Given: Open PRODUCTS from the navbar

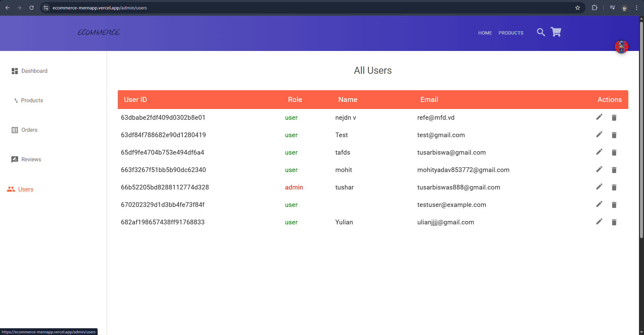Looking at the screenshot, I should tap(511, 33).
